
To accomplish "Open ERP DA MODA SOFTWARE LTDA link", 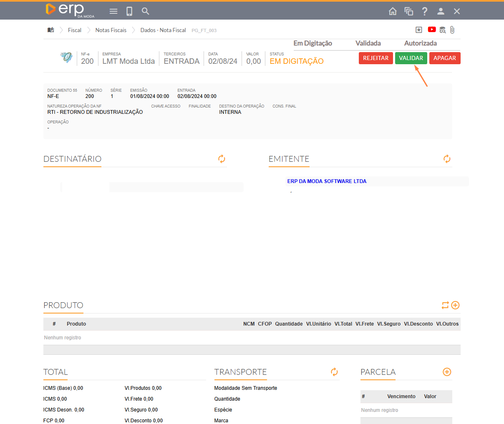I will pyautogui.click(x=327, y=181).
